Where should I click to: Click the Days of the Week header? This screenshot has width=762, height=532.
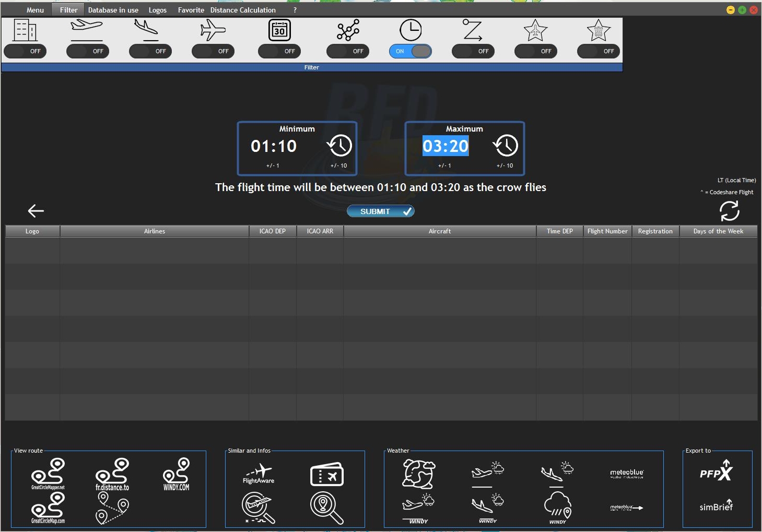(718, 231)
